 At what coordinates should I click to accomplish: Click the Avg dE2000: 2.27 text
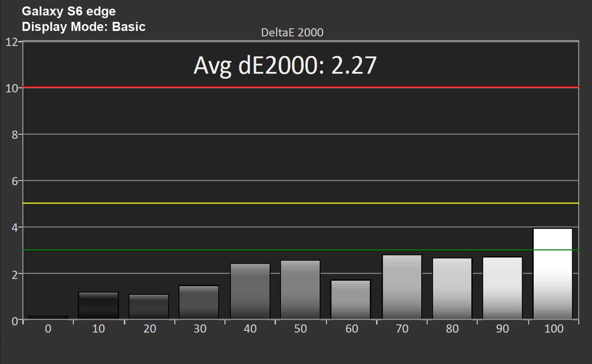coord(285,66)
